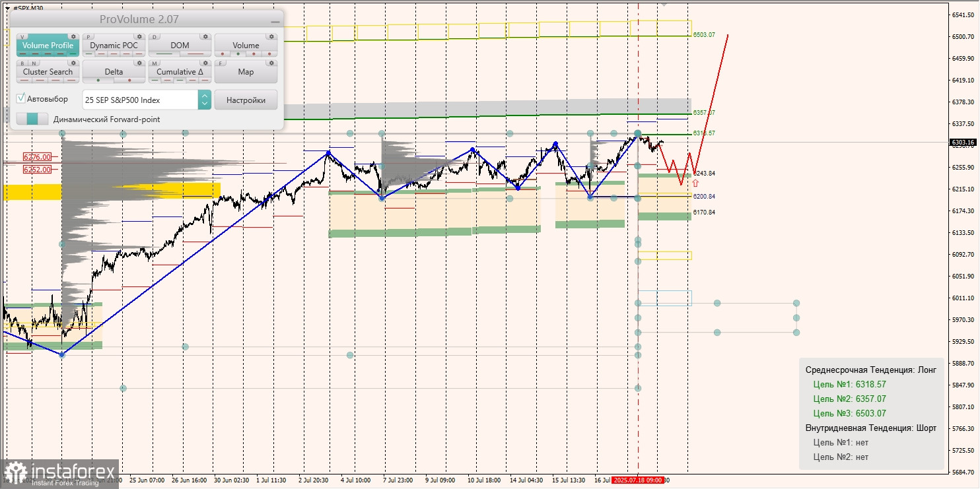The height and width of the screenshot is (489, 980).
Task: Click the current price tag 6303.16
Action: click(963, 142)
